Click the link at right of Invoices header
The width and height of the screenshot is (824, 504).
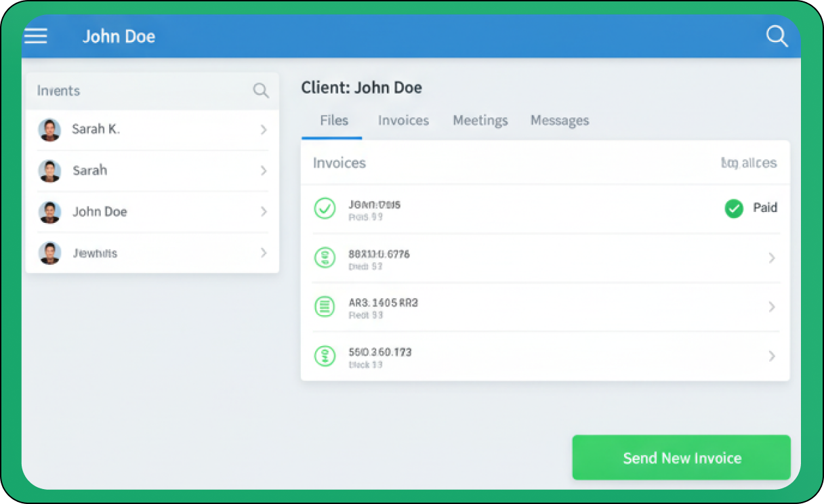coord(749,163)
